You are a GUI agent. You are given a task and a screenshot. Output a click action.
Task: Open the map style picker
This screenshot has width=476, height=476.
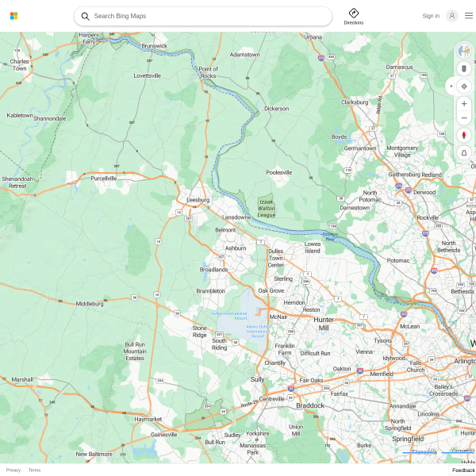(464, 51)
